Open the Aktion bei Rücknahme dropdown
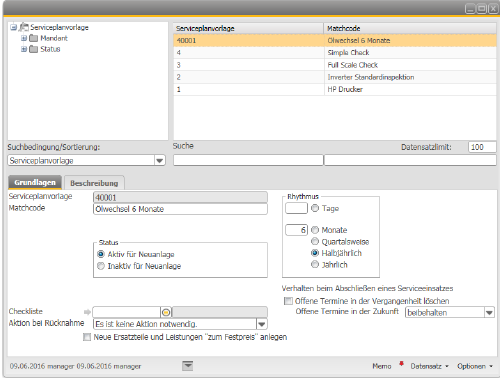The height and width of the screenshot is (378, 502). 262,324
